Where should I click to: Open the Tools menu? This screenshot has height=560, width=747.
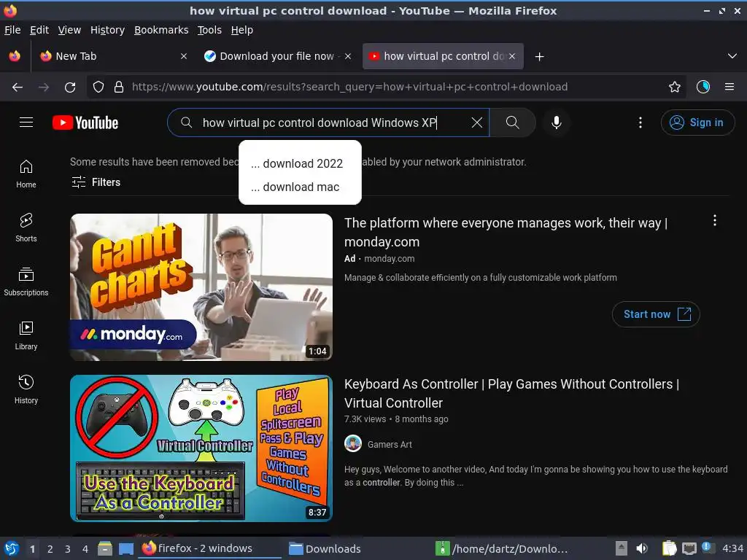click(x=209, y=30)
